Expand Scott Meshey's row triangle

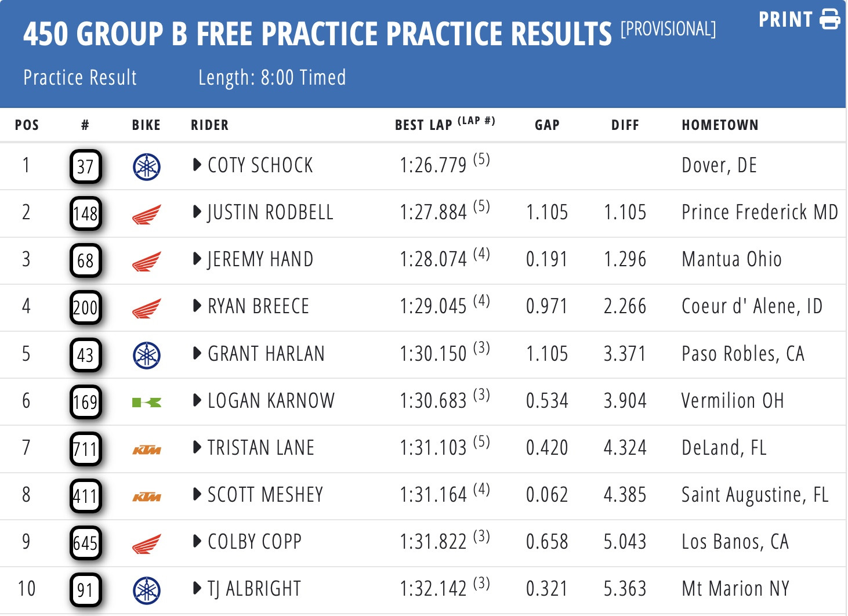(x=197, y=495)
